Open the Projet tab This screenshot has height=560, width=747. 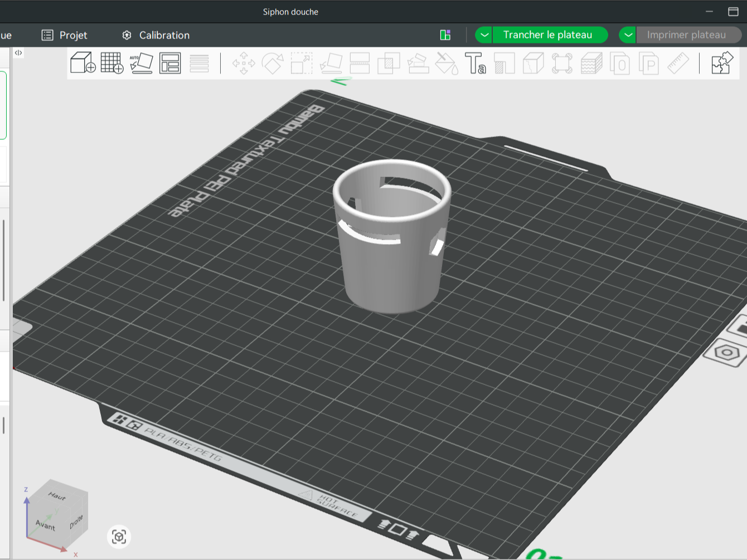pos(65,35)
